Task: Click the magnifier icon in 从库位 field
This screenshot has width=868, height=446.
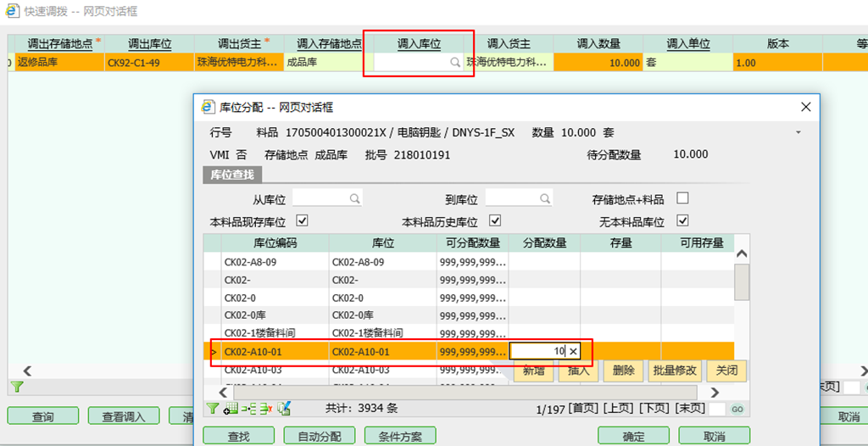Action: pos(355,198)
